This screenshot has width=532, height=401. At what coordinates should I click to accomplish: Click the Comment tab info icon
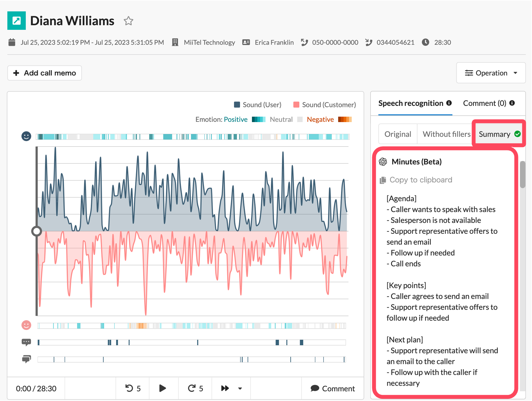[512, 103]
